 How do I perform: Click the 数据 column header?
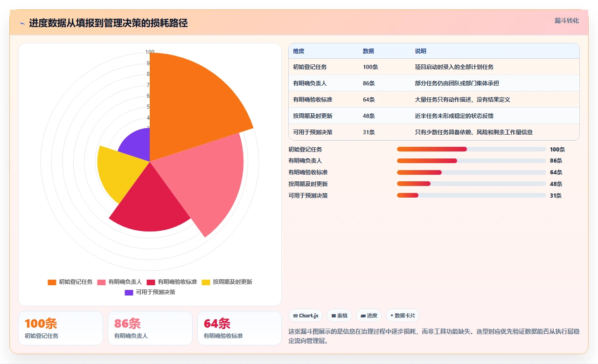[369, 51]
